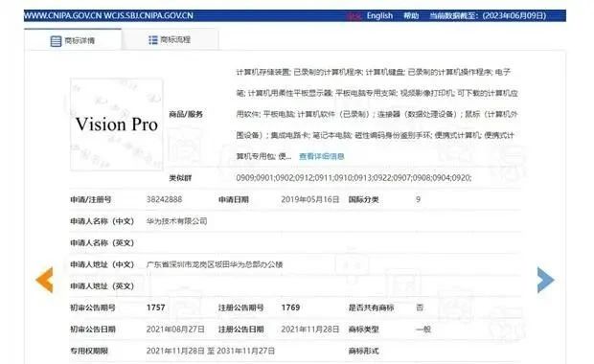Click the registration announcement issue number 1769
This screenshot has height=364, width=594.
(x=290, y=307)
